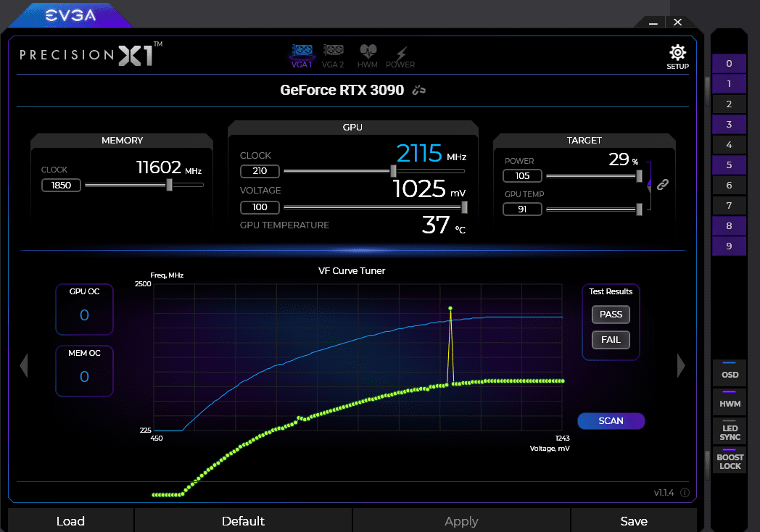This screenshot has width=760, height=532.
Task: Click the memory clock offset field 1850
Action: pyautogui.click(x=61, y=185)
